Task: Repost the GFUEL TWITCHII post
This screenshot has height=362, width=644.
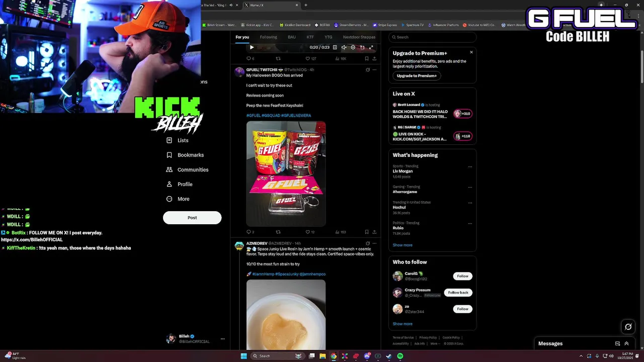Action: click(x=278, y=232)
